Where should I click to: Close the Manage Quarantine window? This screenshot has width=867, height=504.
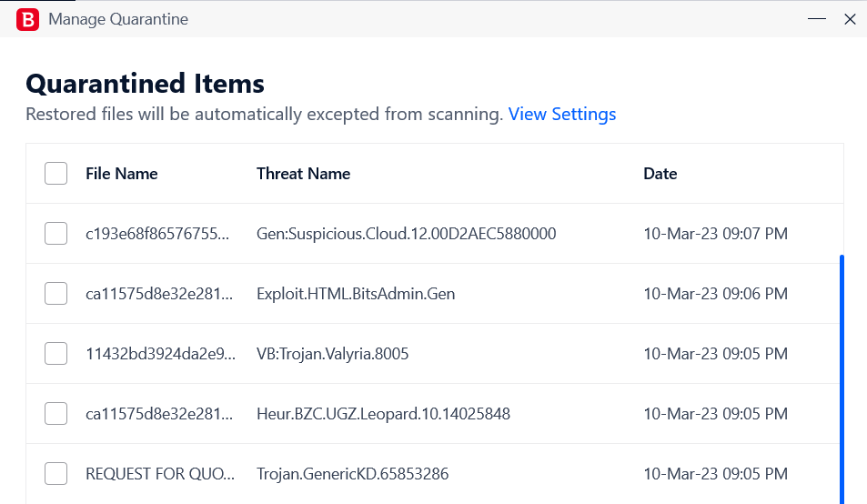(x=850, y=19)
